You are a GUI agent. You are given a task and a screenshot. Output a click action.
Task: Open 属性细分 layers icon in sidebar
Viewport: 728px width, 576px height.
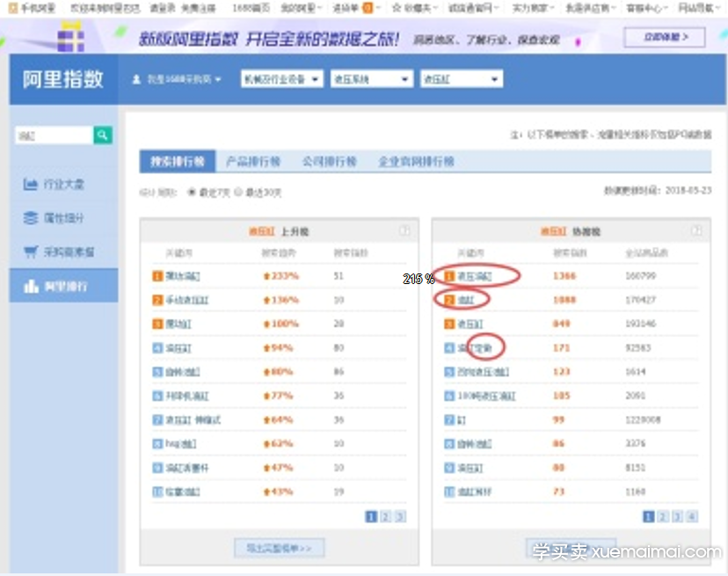(x=30, y=218)
